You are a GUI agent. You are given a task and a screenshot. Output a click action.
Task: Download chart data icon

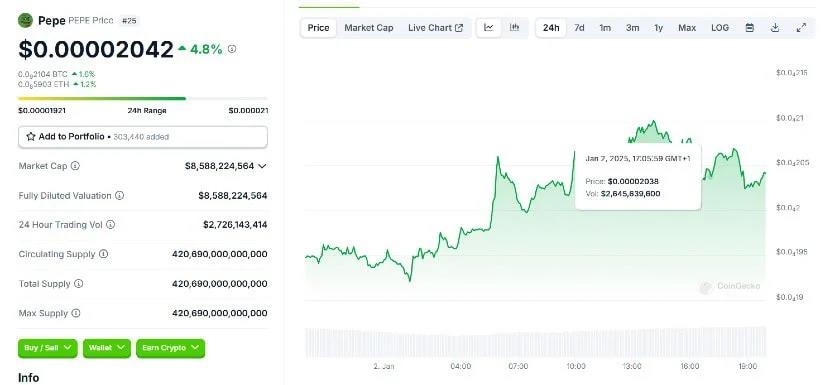pyautogui.click(x=775, y=28)
